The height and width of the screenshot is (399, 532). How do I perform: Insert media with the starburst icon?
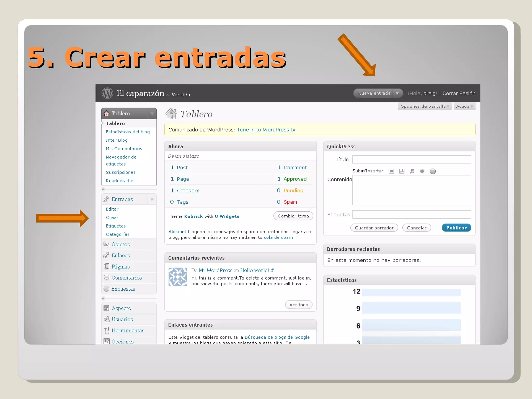click(422, 171)
